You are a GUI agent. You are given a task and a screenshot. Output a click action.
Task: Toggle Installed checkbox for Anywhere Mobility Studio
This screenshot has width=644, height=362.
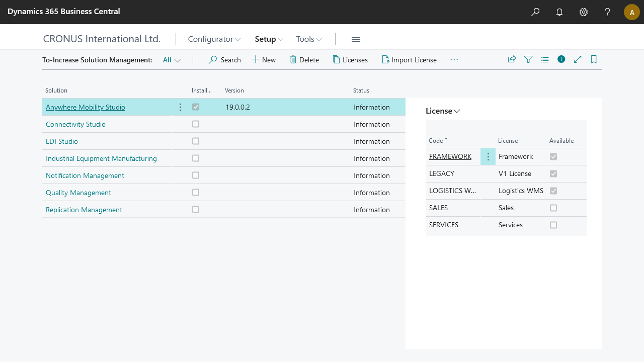(x=196, y=107)
